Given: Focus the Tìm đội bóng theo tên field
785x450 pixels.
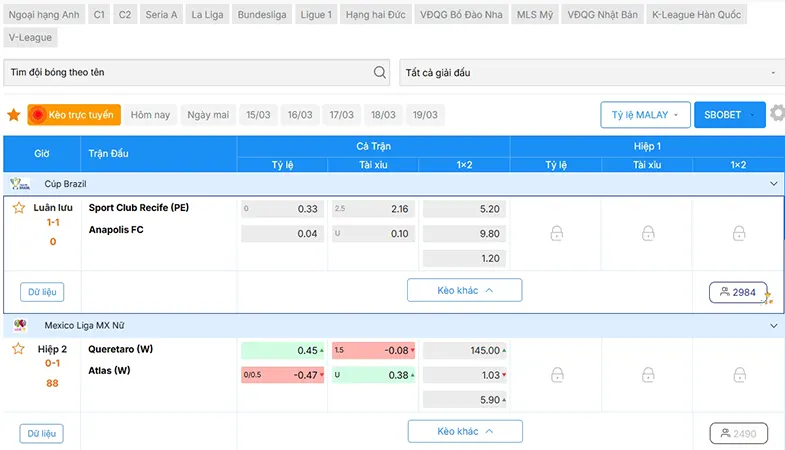Looking at the screenshot, I should coord(196,73).
